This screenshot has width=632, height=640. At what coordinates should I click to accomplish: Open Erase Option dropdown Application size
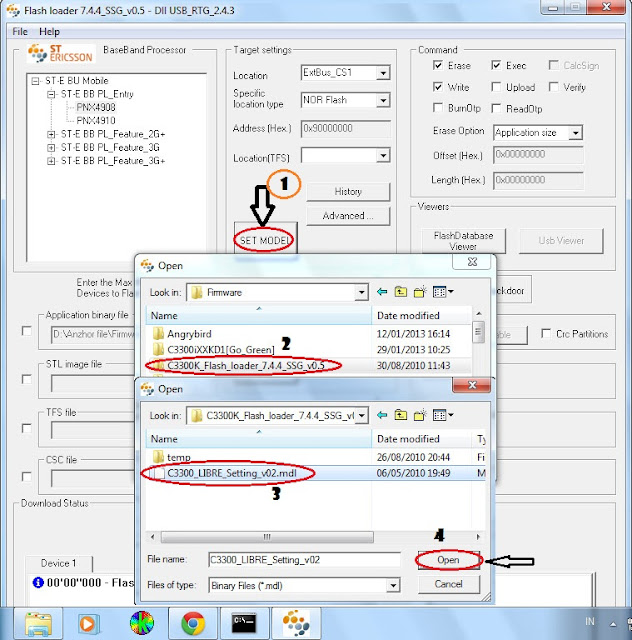pyautogui.click(x=576, y=133)
